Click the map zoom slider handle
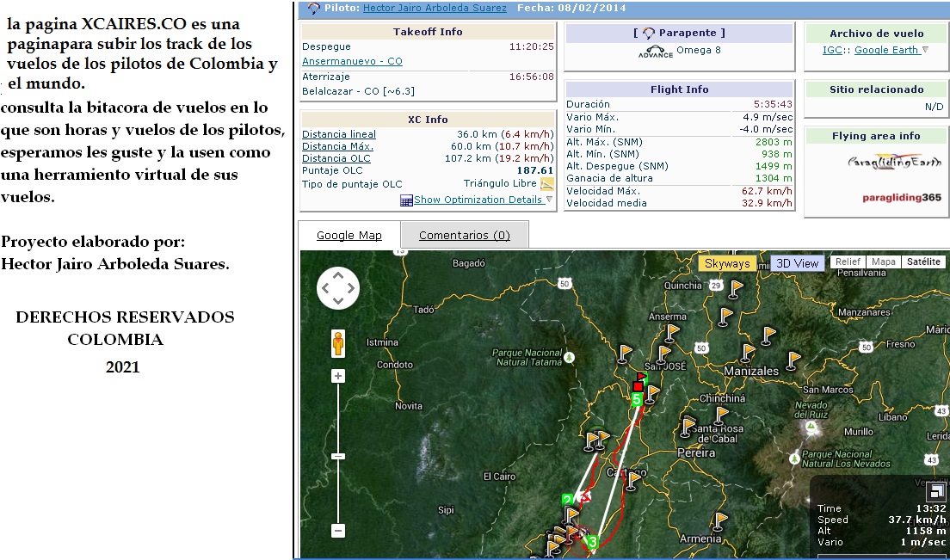The image size is (950, 560). point(338,456)
